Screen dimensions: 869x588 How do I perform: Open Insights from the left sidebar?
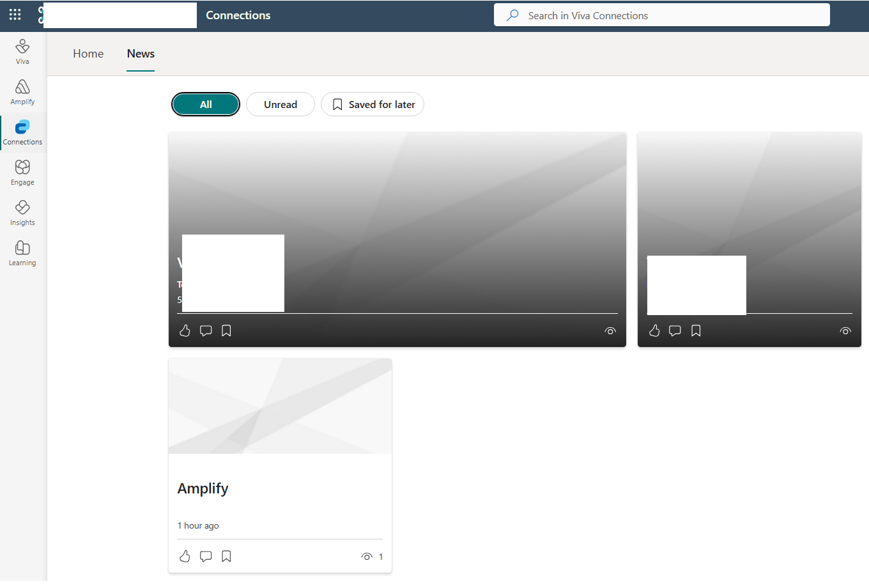pyautogui.click(x=22, y=213)
